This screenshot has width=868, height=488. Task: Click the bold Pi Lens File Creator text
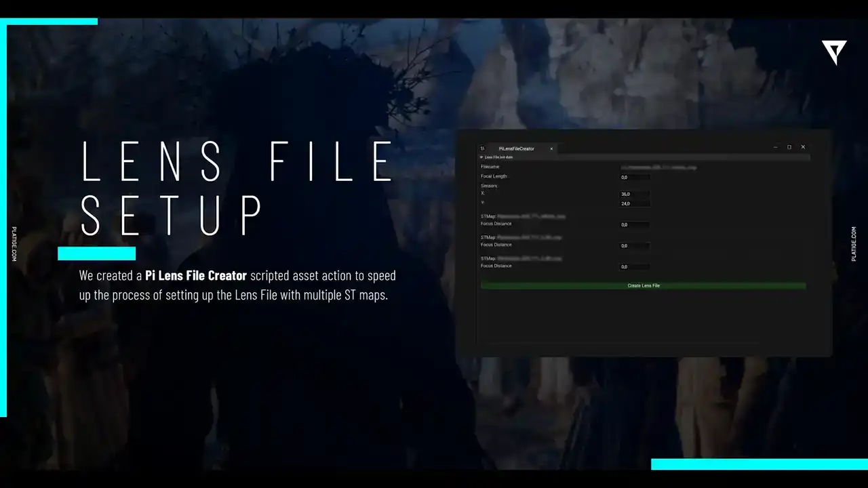click(x=196, y=276)
